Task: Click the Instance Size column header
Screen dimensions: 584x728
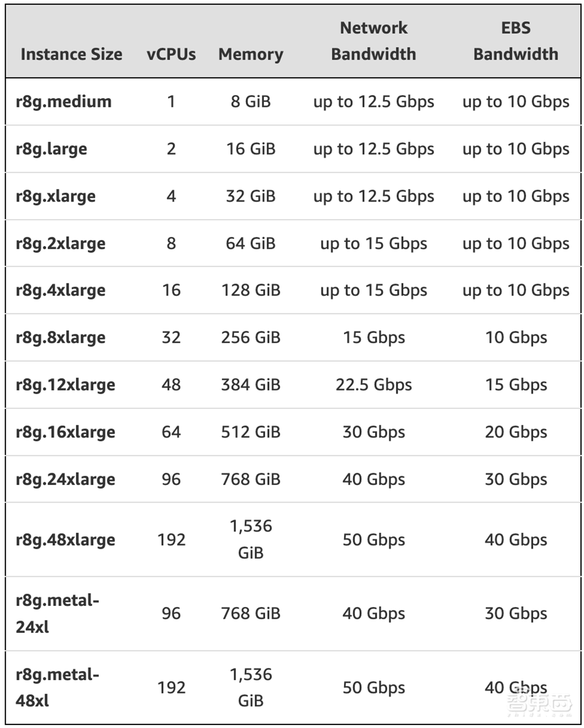Action: click(x=71, y=54)
